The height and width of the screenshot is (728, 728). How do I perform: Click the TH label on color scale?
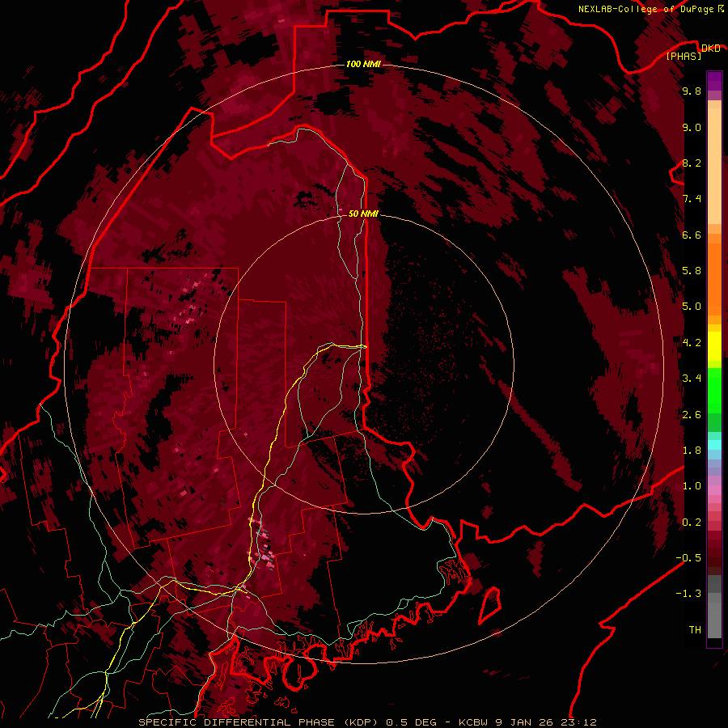click(695, 630)
